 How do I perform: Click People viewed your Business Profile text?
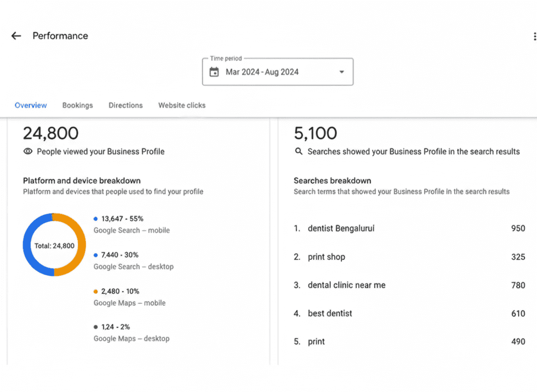(101, 152)
